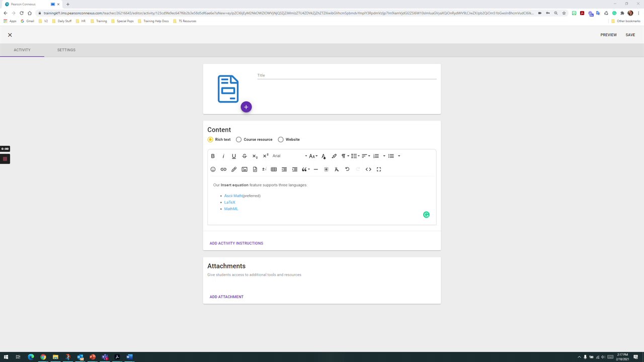Insert an unordered bullet list

click(x=391, y=156)
